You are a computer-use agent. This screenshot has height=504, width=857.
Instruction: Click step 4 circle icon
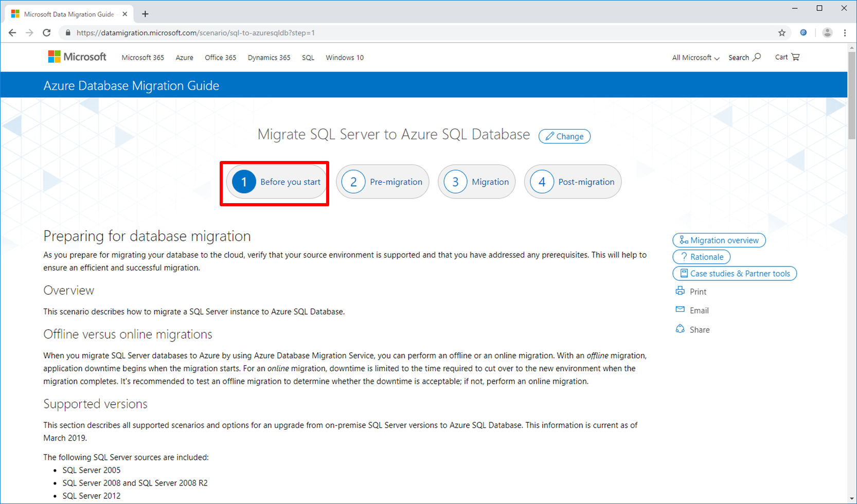[542, 182]
